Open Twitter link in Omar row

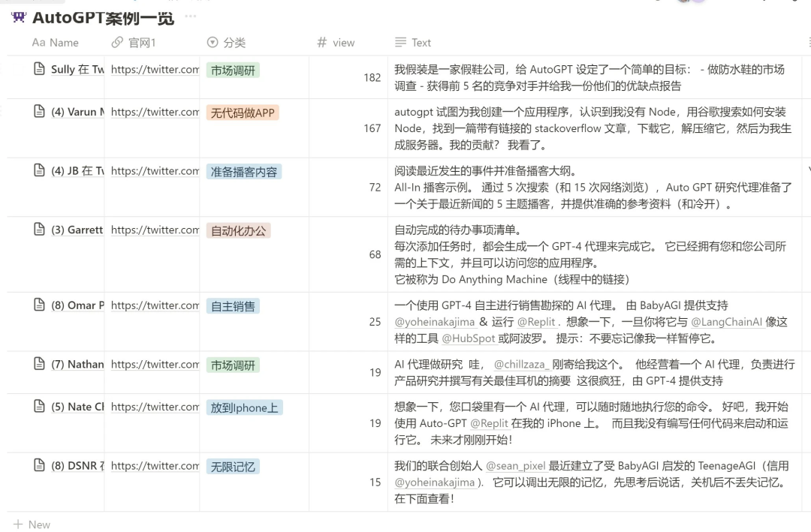(x=155, y=305)
